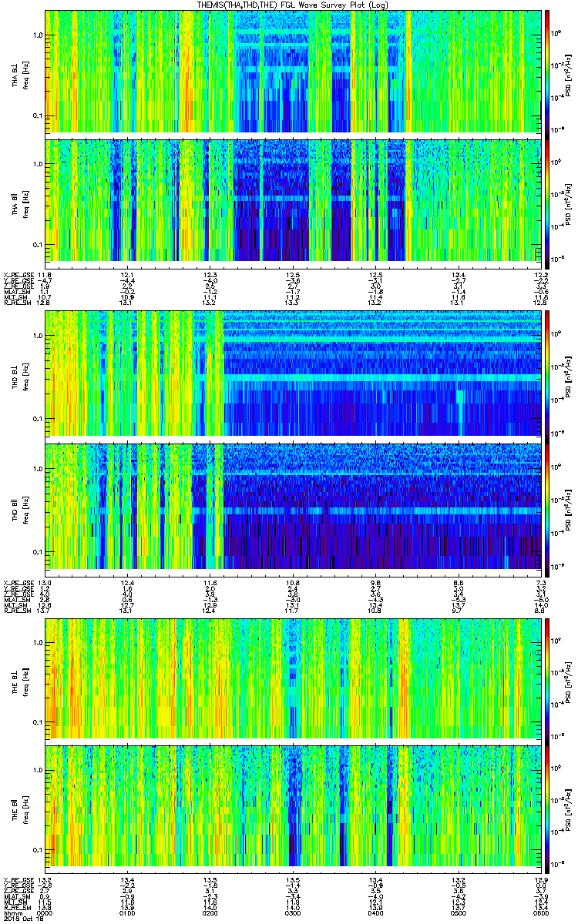Click the 2015 Oct date label at bottom

click(20, 919)
